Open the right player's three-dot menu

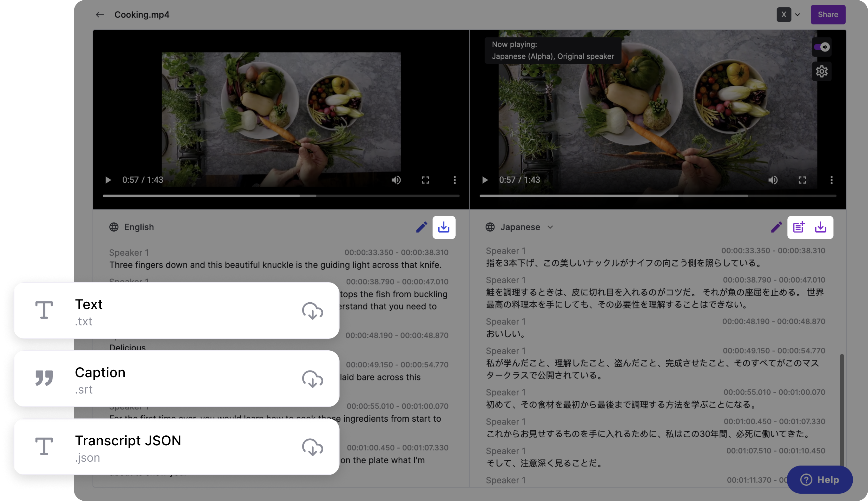(832, 179)
